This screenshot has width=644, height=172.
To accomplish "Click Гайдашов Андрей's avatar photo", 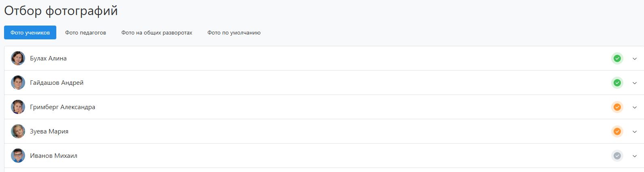I will click(18, 83).
